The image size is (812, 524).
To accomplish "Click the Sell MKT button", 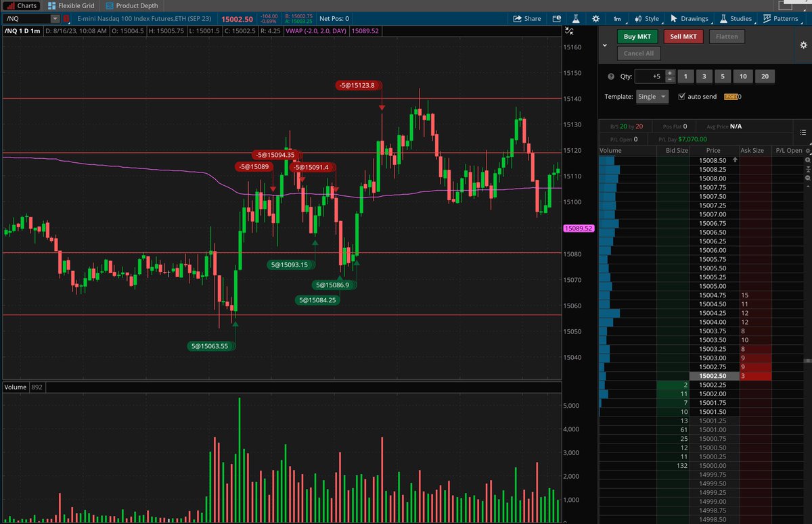I will point(683,37).
